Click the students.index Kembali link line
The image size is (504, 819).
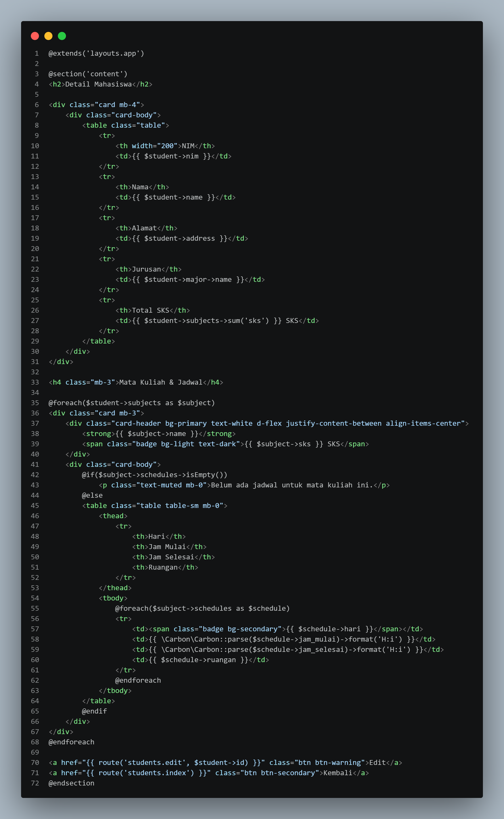[209, 773]
